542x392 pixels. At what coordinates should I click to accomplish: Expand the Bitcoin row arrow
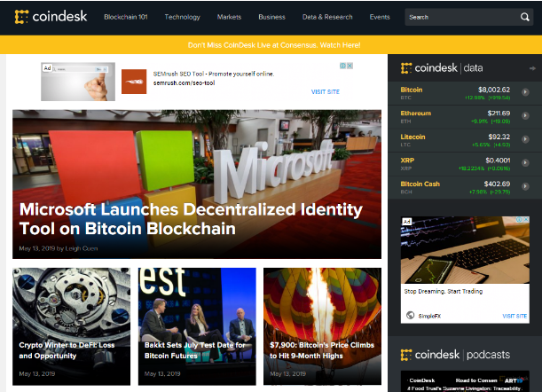click(x=525, y=92)
